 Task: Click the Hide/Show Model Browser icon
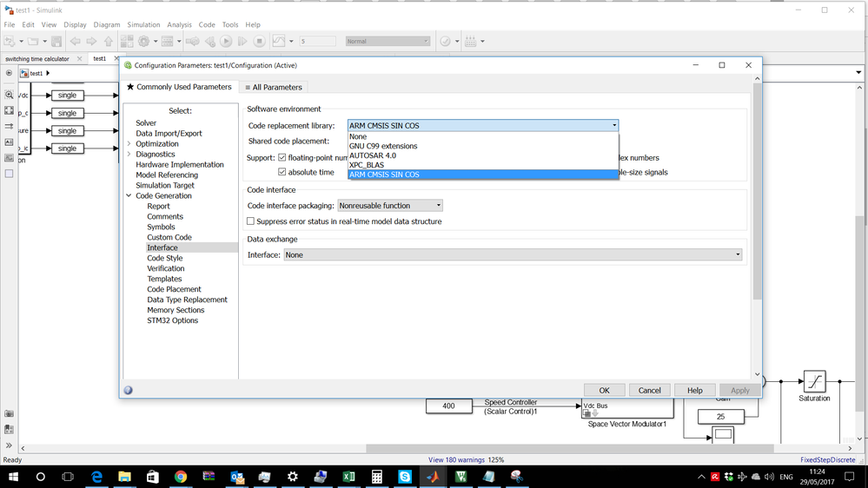tap(9, 72)
